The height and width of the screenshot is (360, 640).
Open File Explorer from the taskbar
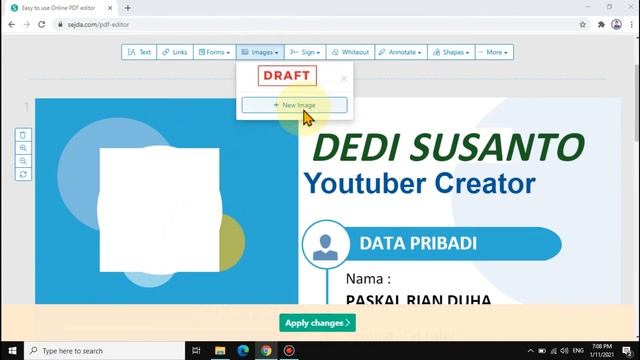(x=220, y=351)
